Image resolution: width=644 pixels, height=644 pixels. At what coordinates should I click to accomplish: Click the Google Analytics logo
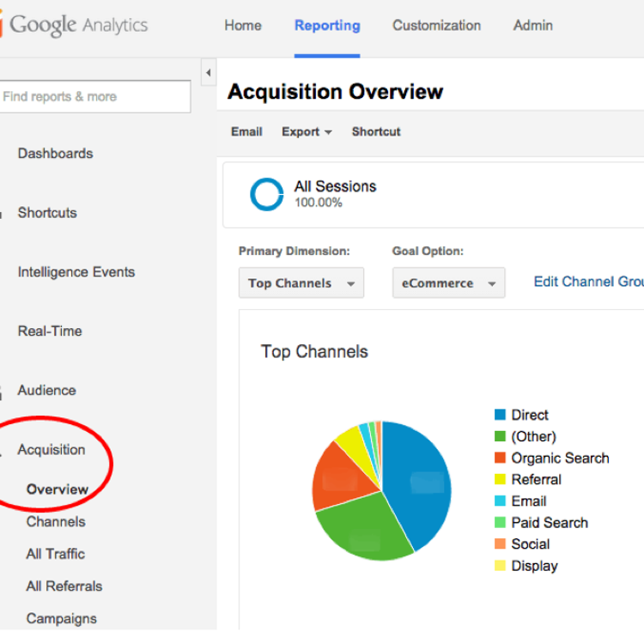[76, 26]
